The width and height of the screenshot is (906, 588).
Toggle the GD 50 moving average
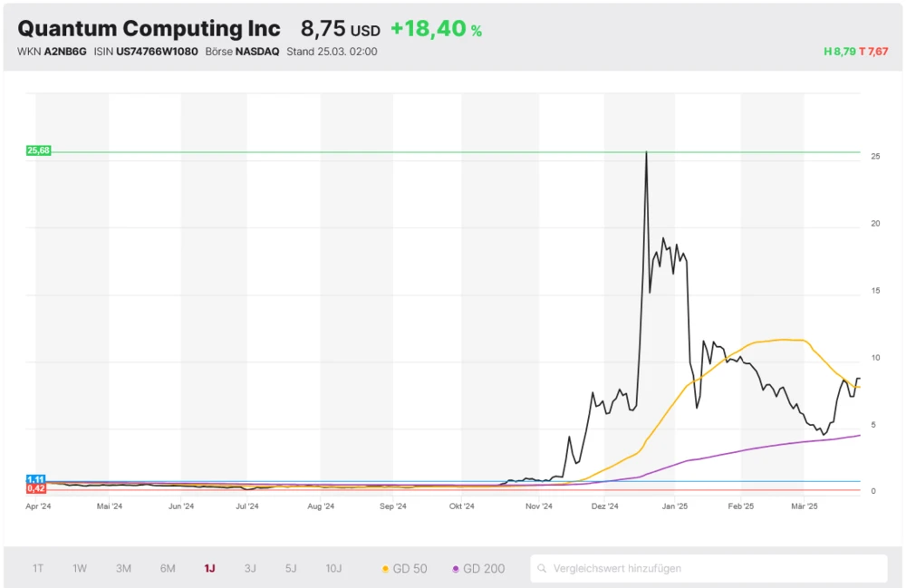click(x=404, y=569)
